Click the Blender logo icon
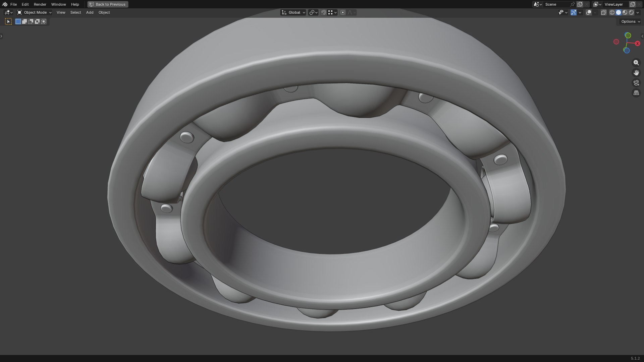The width and height of the screenshot is (644, 362). pyautogui.click(x=4, y=4)
